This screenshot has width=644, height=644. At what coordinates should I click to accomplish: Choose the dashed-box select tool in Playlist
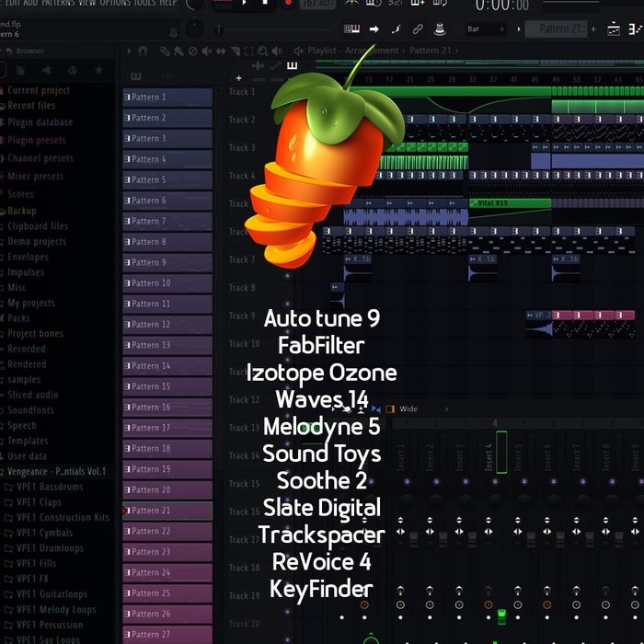pyautogui.click(x=249, y=52)
